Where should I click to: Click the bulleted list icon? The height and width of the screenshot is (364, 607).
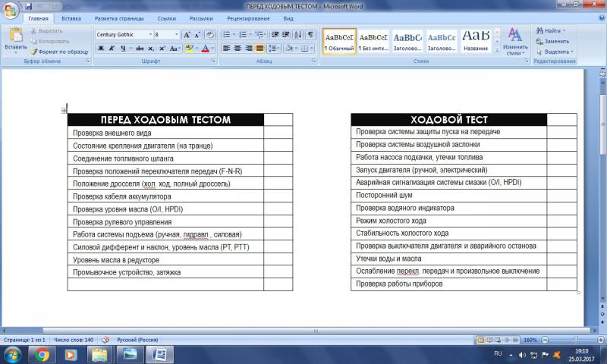click(226, 35)
